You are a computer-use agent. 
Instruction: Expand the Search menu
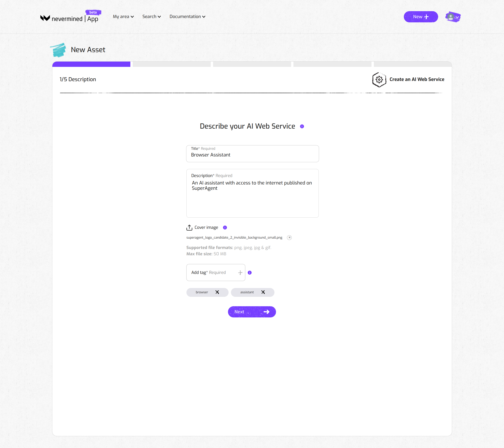tap(151, 17)
